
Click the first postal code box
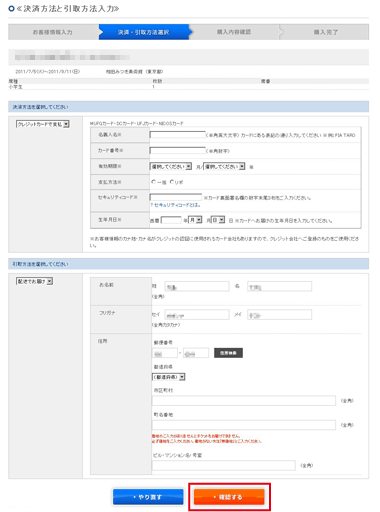point(165,353)
